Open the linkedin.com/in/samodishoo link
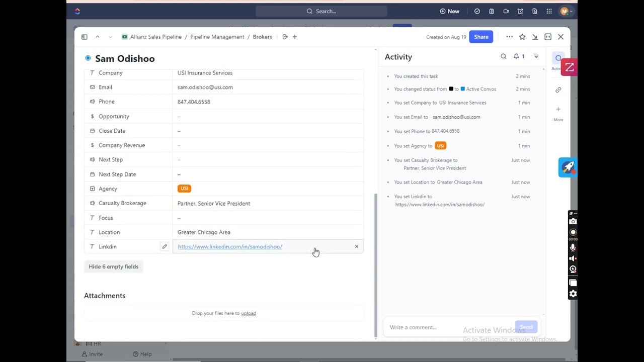644x362 pixels. 230,247
